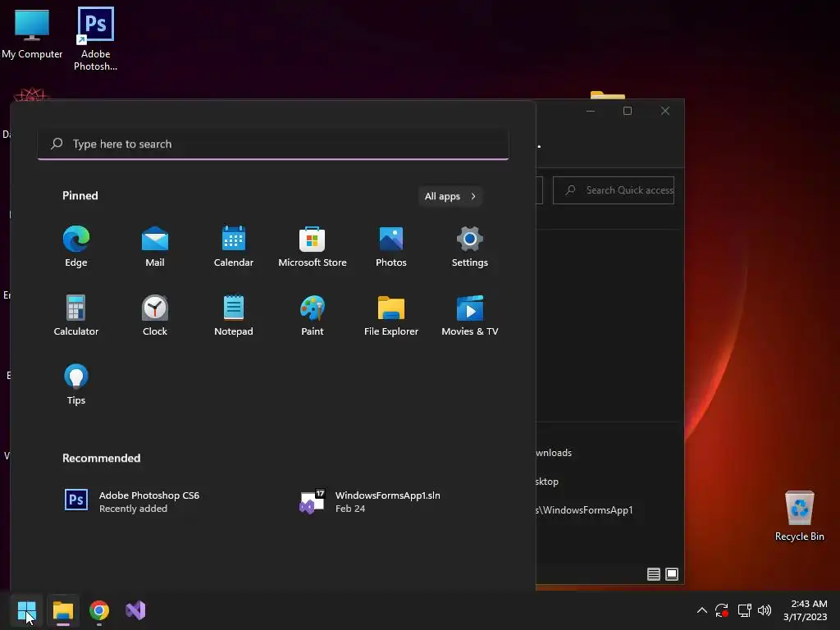Open the Tips app

pos(76,385)
